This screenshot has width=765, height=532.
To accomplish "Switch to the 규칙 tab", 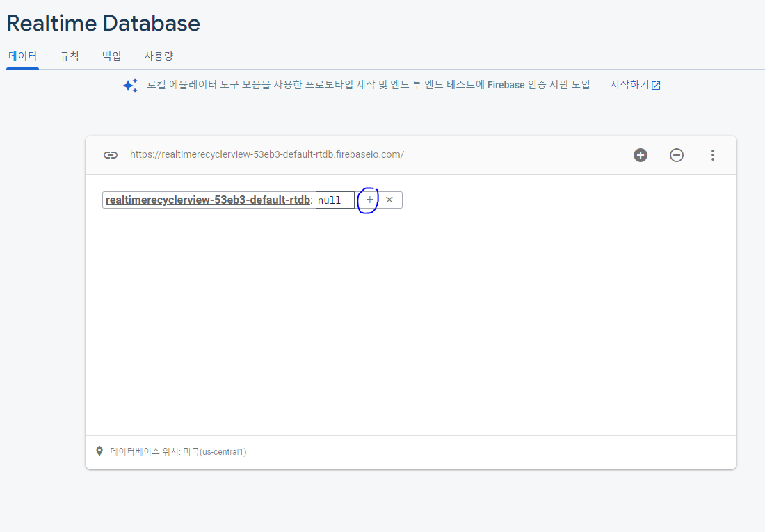I will click(70, 56).
